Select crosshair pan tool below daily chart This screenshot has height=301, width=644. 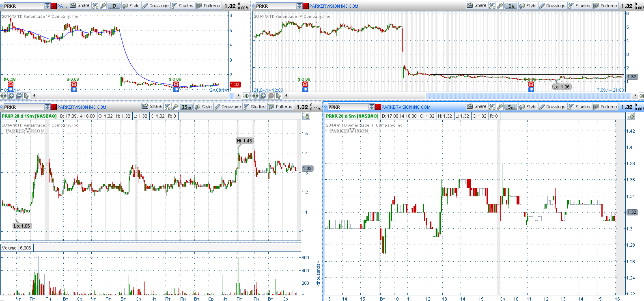[x=4, y=96]
